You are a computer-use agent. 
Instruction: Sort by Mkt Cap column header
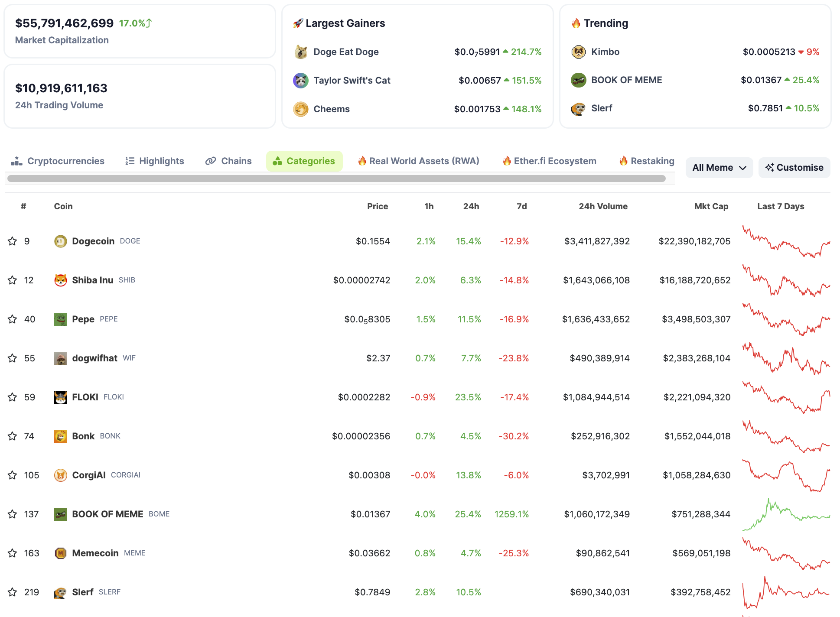pos(711,207)
